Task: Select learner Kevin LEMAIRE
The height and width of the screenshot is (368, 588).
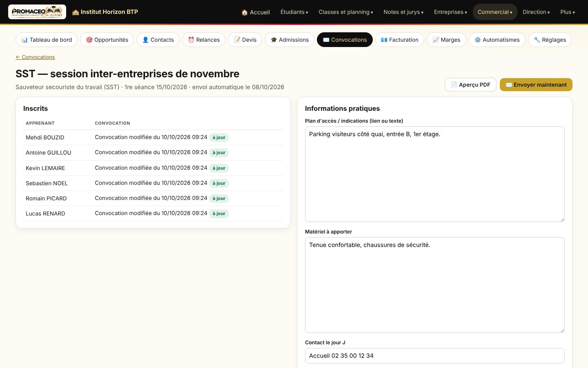Action: coord(45,168)
